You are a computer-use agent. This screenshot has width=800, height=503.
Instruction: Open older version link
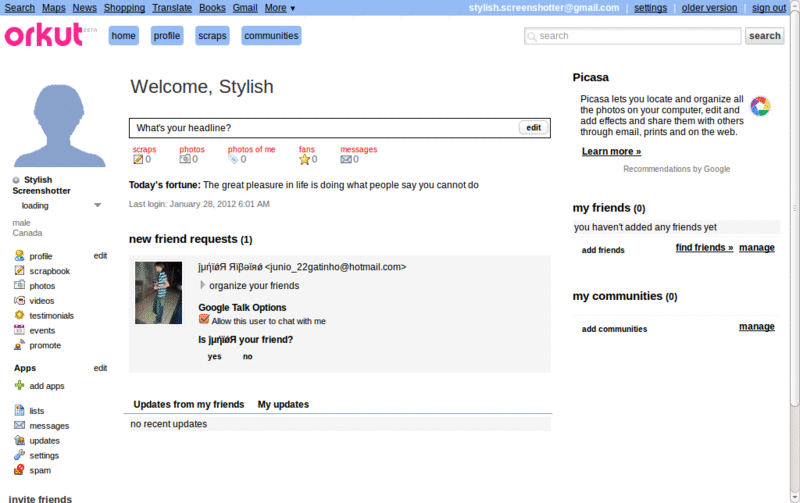coord(709,8)
